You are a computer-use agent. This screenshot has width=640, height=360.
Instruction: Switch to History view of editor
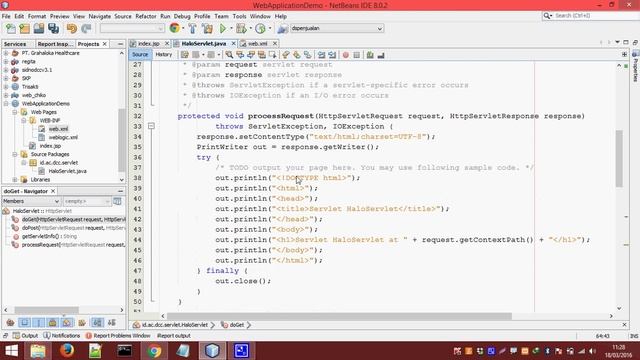pos(164,55)
